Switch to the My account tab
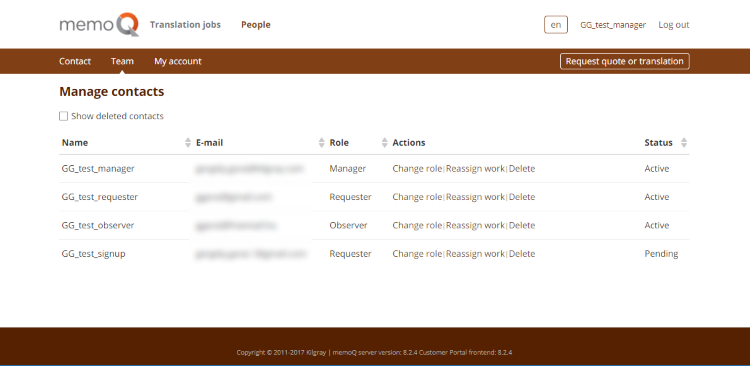This screenshot has height=366, width=750. click(178, 61)
